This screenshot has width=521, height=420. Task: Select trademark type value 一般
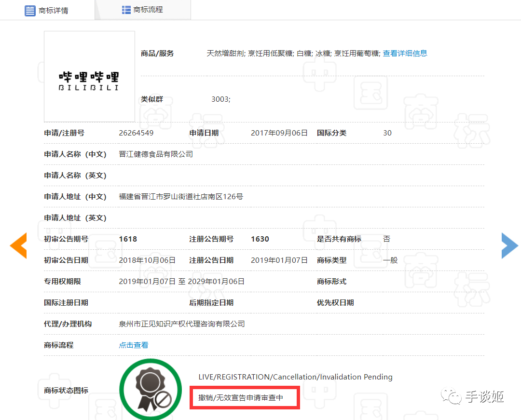pos(390,260)
